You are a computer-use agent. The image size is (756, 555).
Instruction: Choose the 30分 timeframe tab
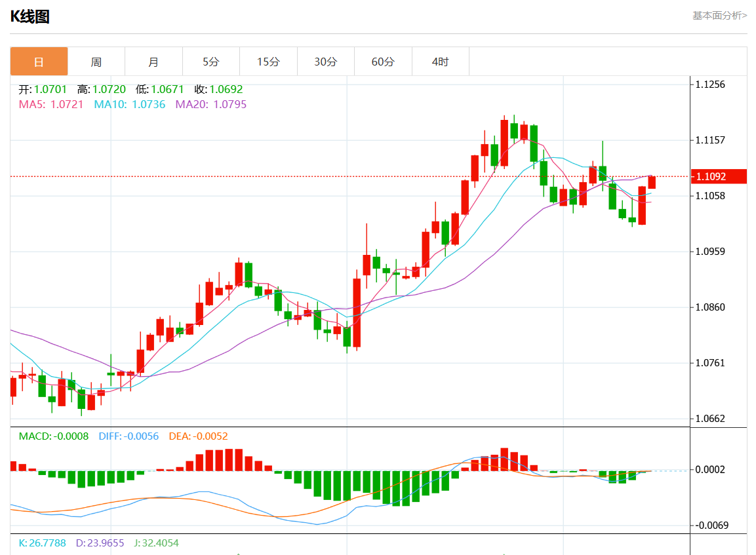pos(326,62)
